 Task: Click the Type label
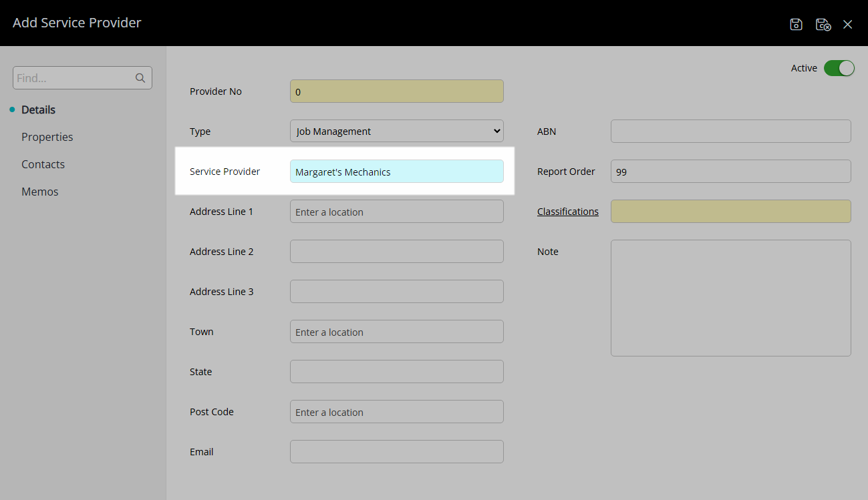200,132
